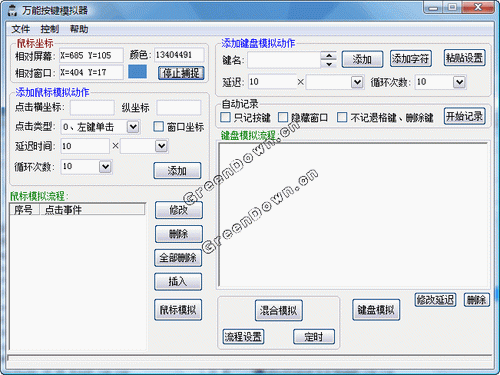Click the 添加字符 button
500x375 pixels.
[x=410, y=59]
